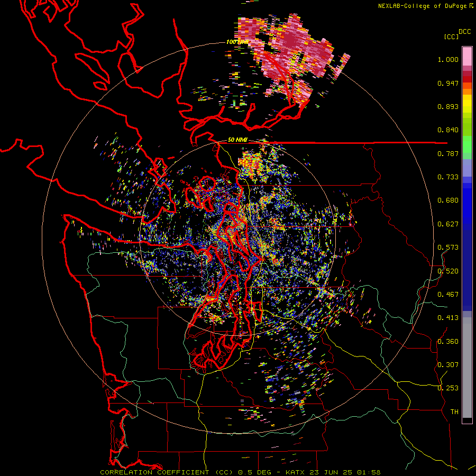The height and width of the screenshot is (476, 476).
Task: Click the 0.893 scale value
Action: [448, 106]
